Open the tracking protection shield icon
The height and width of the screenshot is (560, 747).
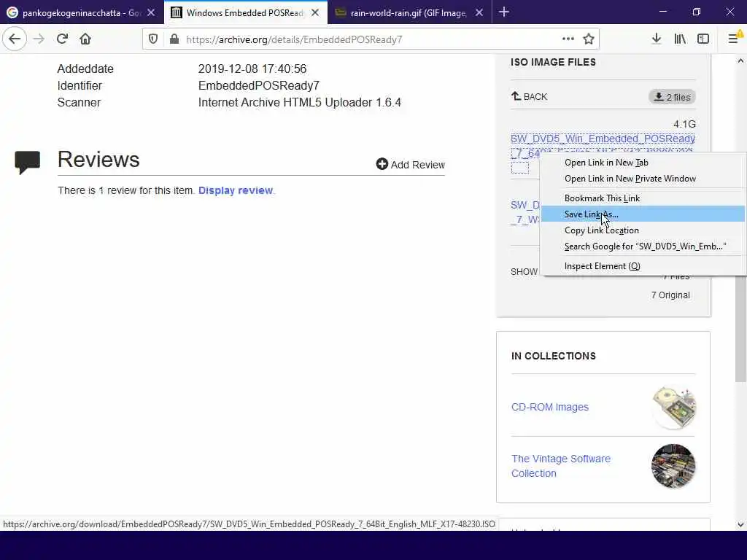pos(153,39)
